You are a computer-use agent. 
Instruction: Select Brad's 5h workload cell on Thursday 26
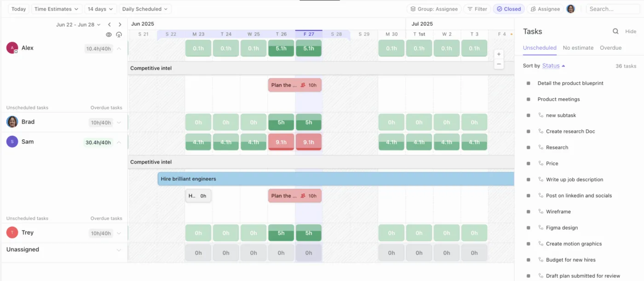pos(281,123)
